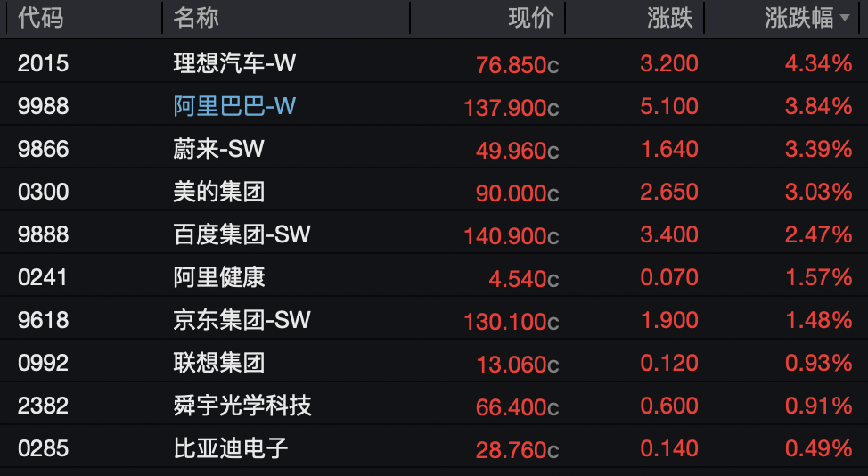
Task: Click price 4.540c
Action: [x=524, y=279]
